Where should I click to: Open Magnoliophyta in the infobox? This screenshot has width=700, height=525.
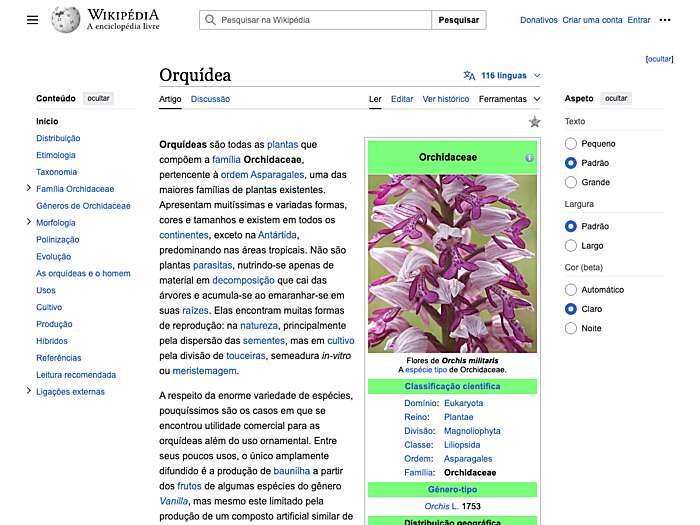(x=472, y=431)
